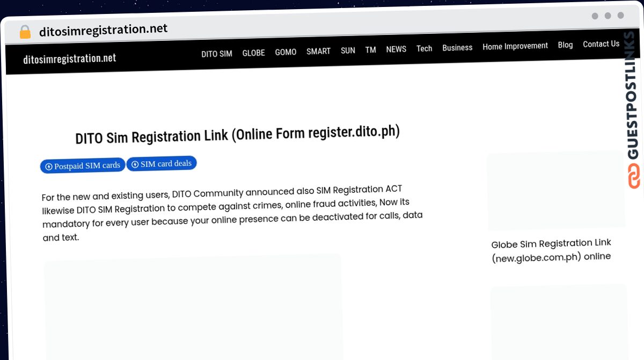Open the Contact Us page
Screen dimensions: 644x360
point(601,44)
